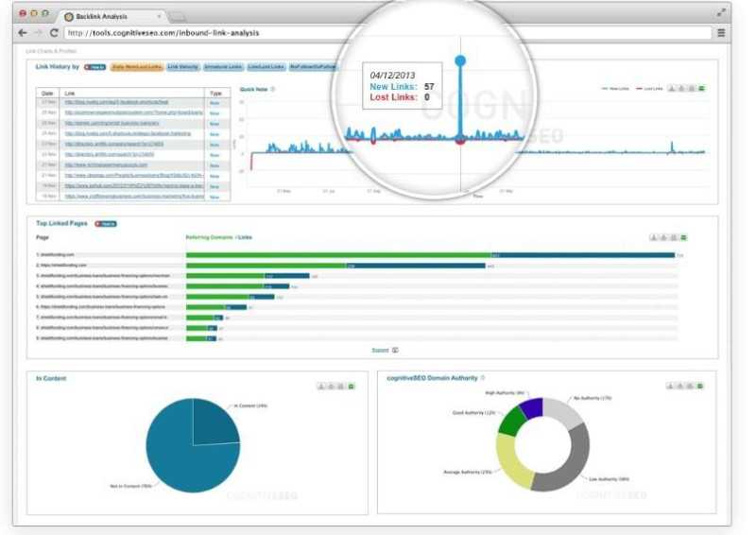Click the red Lost Links point under the spike
The width and height of the screenshot is (756, 535).
click(x=460, y=141)
